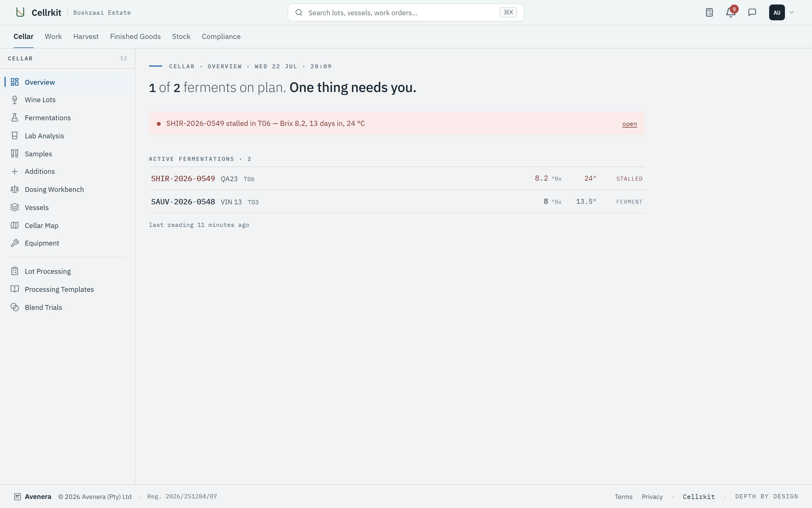The image size is (812, 508).
Task: Focus the search lots, vessels field
Action: [x=406, y=12]
